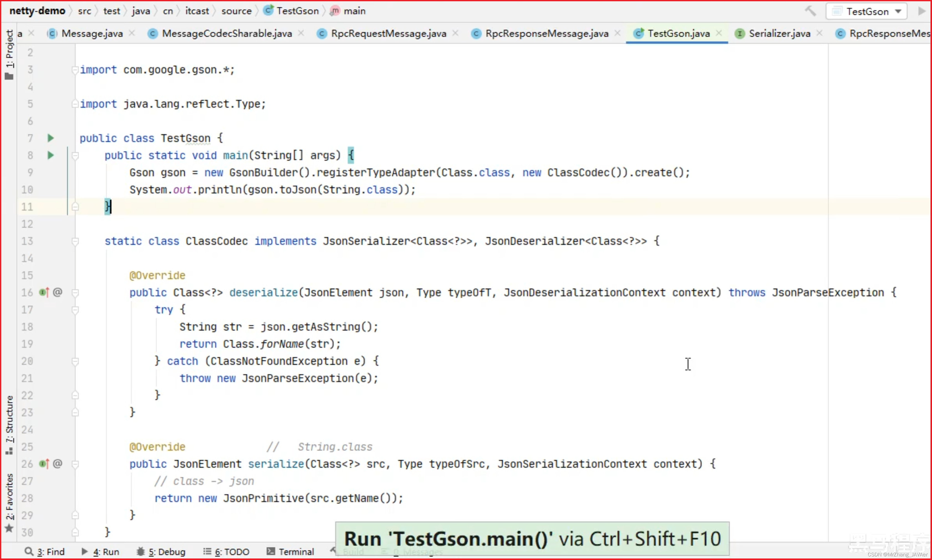
Task: Switch to the Message.java tab
Action: pos(92,34)
